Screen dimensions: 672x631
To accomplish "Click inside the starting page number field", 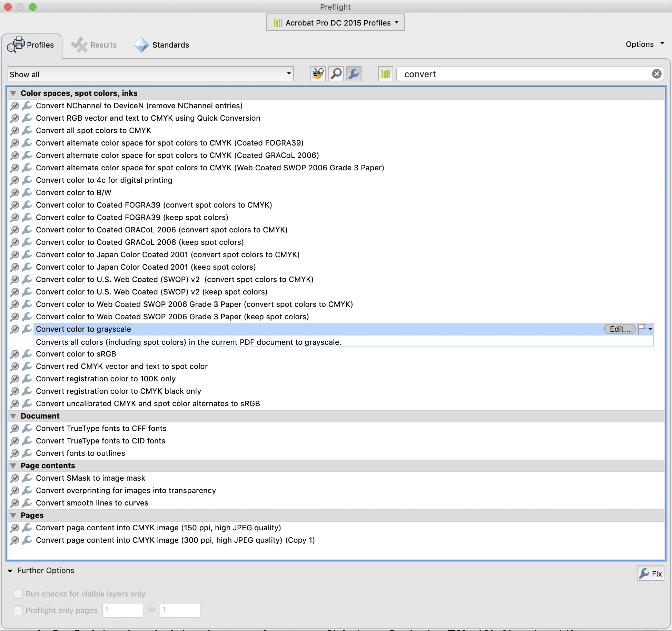I will click(122, 610).
